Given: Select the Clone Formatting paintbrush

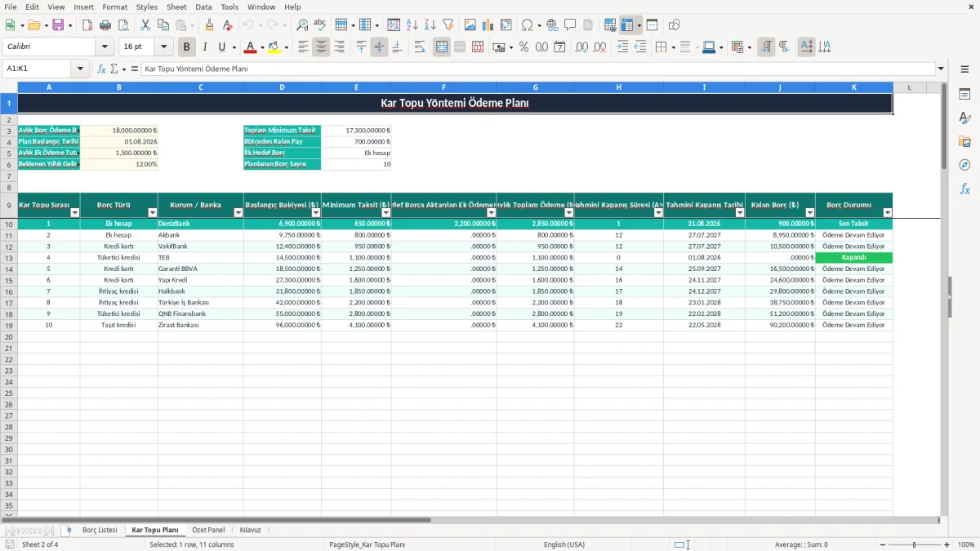Looking at the screenshot, I should click(x=210, y=25).
